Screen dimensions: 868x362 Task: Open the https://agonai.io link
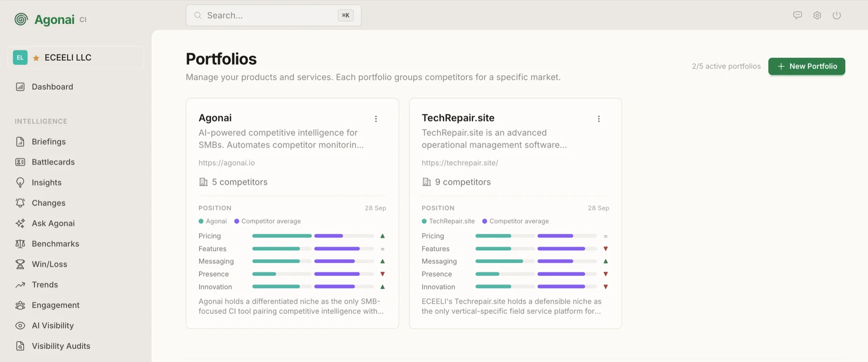click(227, 163)
